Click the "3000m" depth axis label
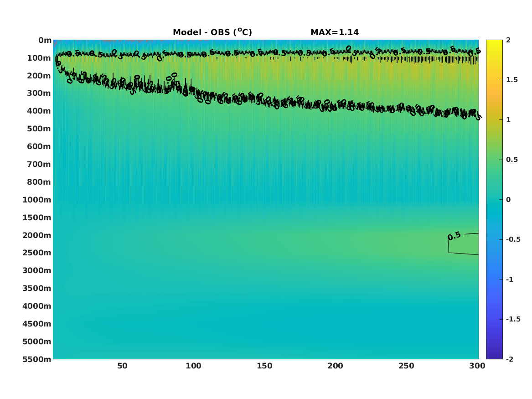Image resolution: width=532 pixels, height=399 pixels. point(36,270)
